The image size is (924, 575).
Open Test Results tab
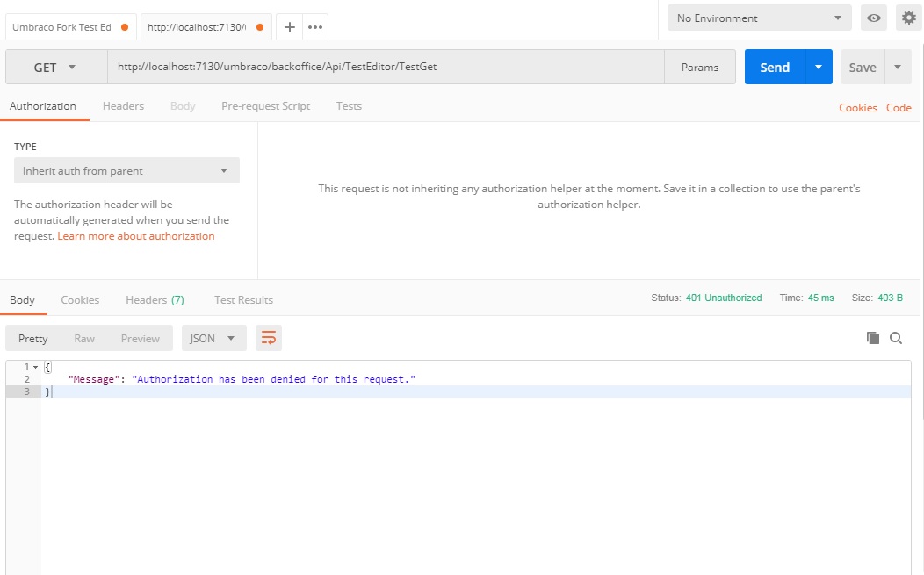click(243, 300)
